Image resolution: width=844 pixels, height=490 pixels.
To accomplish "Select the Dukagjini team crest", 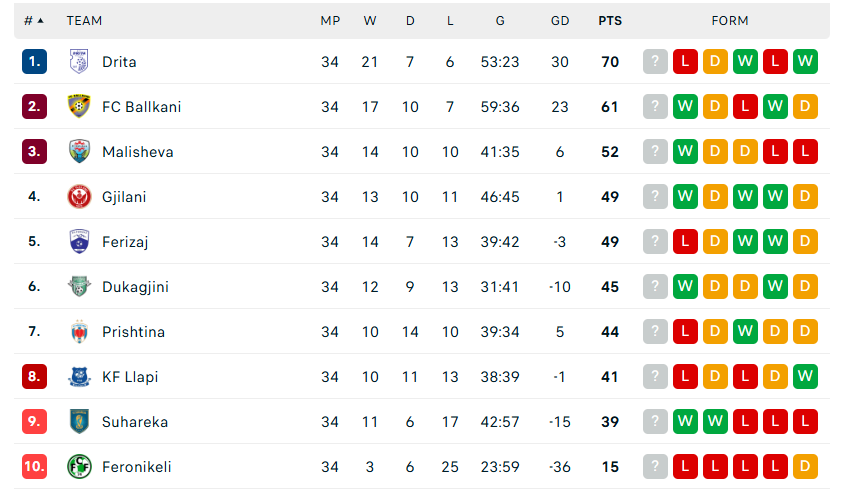I will coord(79,286).
